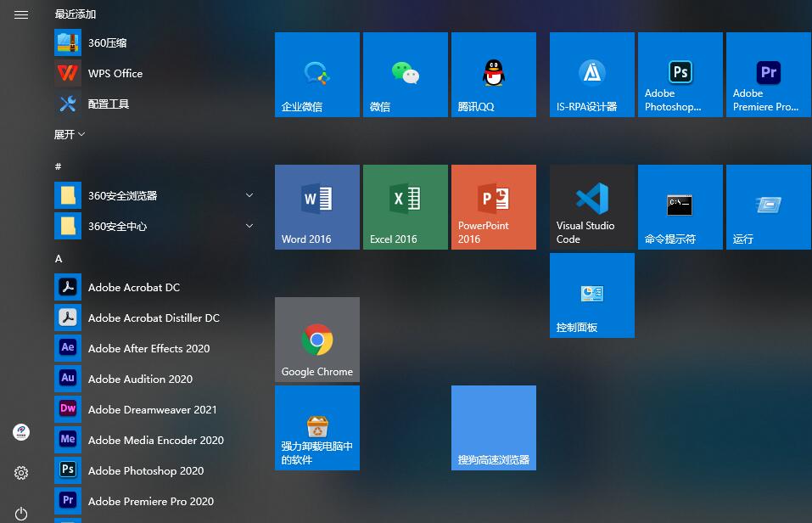Open Adobe Photoshop 2020 in app list

(155, 470)
